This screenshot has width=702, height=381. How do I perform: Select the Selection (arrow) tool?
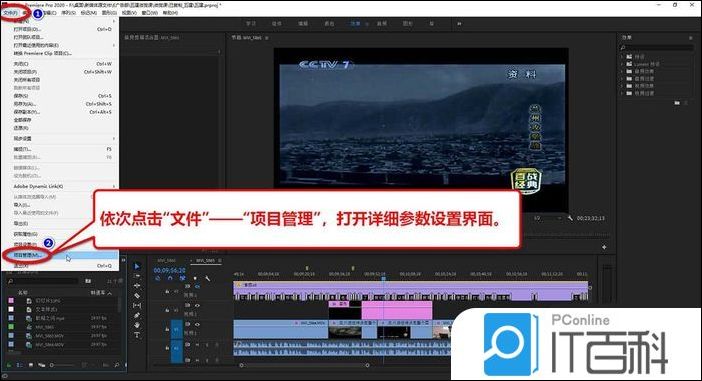[x=137, y=266]
